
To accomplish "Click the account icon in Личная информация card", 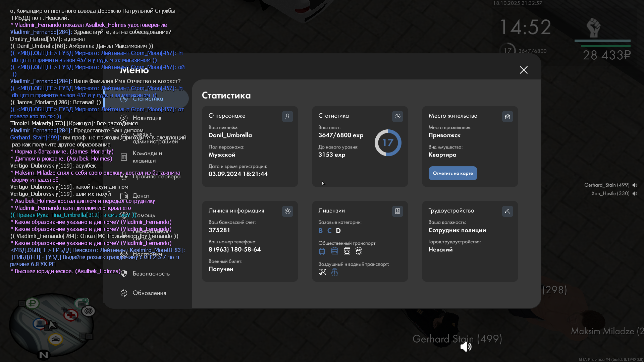I will [x=287, y=211].
